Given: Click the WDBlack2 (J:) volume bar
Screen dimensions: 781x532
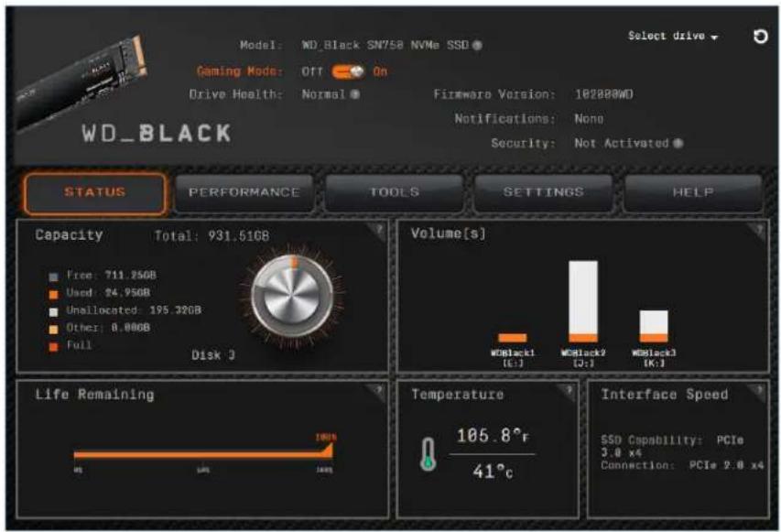Looking at the screenshot, I should tap(583, 301).
